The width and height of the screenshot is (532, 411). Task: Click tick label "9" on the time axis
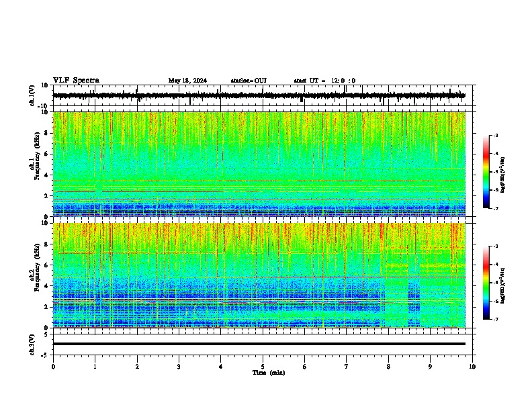pyautogui.click(x=430, y=367)
